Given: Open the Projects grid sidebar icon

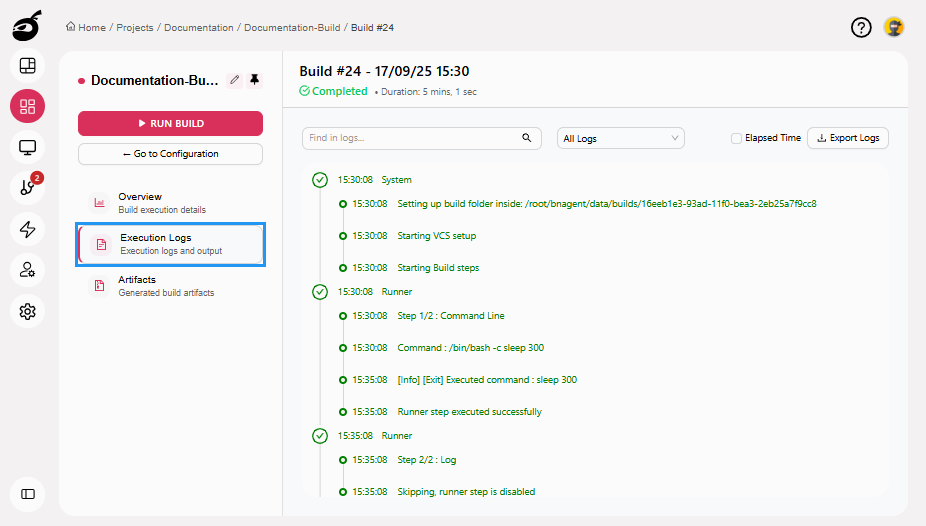Looking at the screenshot, I should (x=27, y=106).
